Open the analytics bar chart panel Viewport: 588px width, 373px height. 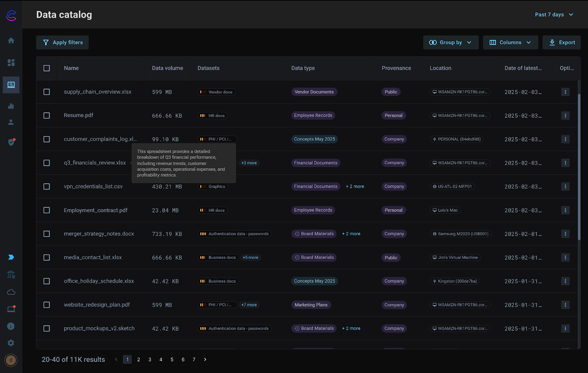(x=11, y=106)
